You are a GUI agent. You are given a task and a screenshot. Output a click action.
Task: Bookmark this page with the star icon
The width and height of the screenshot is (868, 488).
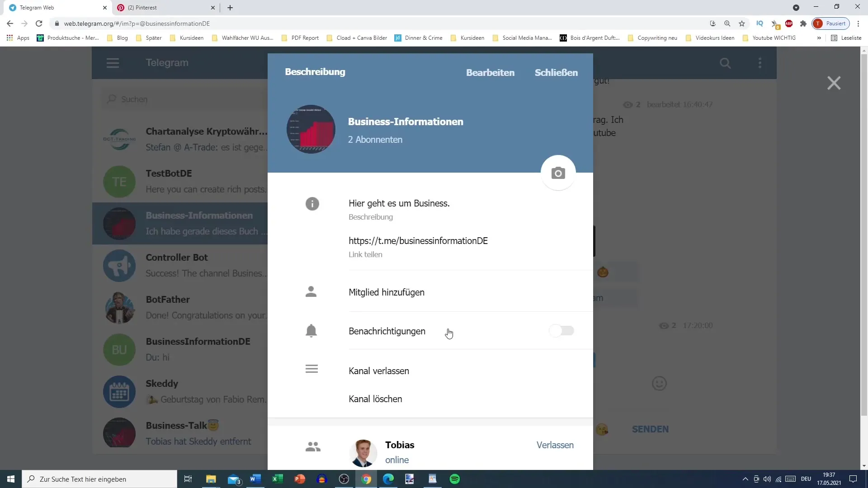(742, 23)
